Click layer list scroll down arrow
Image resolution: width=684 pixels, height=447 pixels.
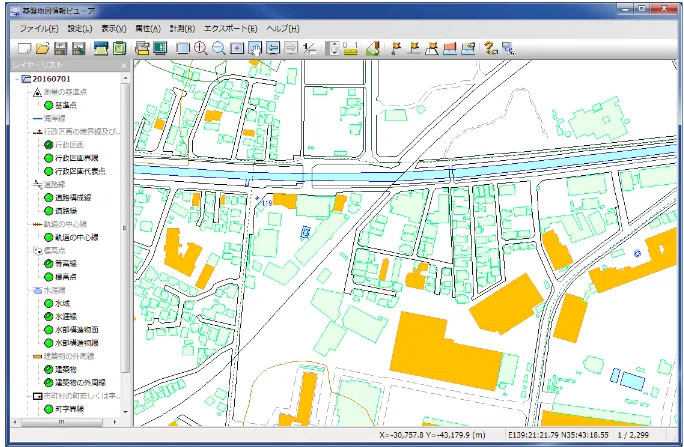[x=126, y=411]
